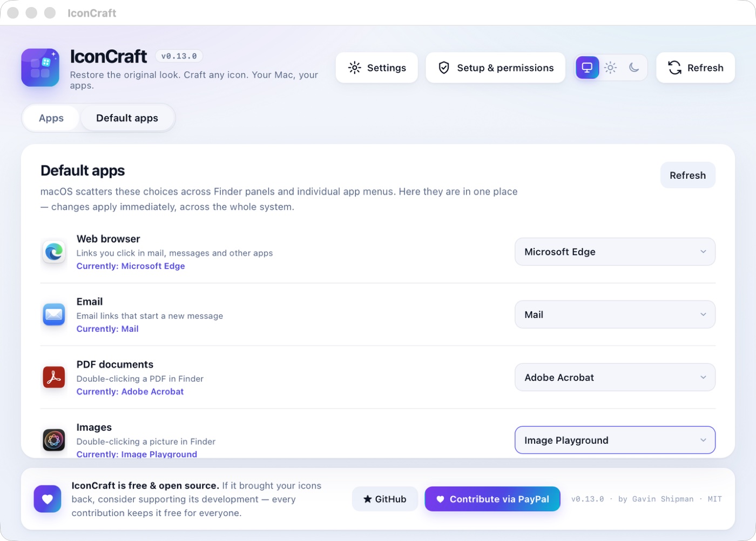
Task: Open Settings
Action: [x=377, y=68]
